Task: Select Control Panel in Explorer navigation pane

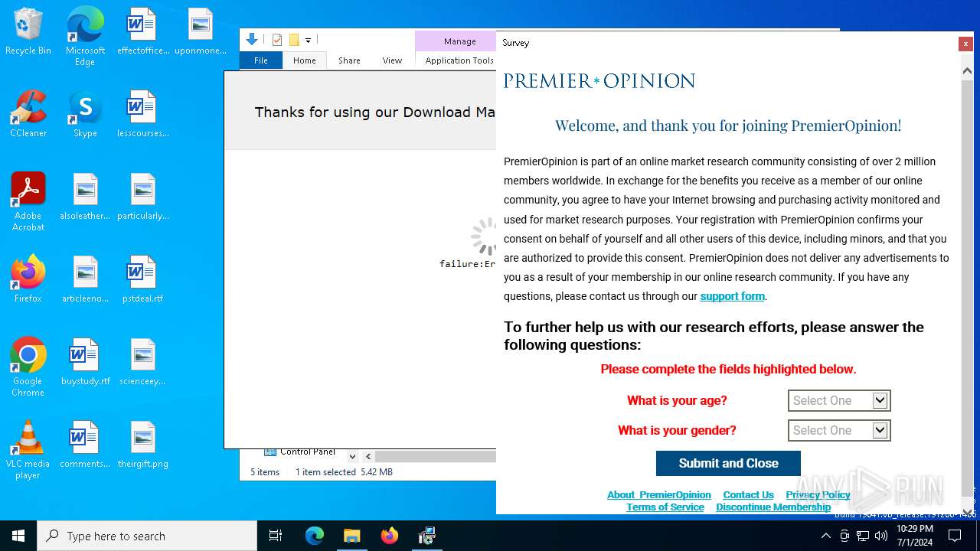Action: click(x=300, y=452)
